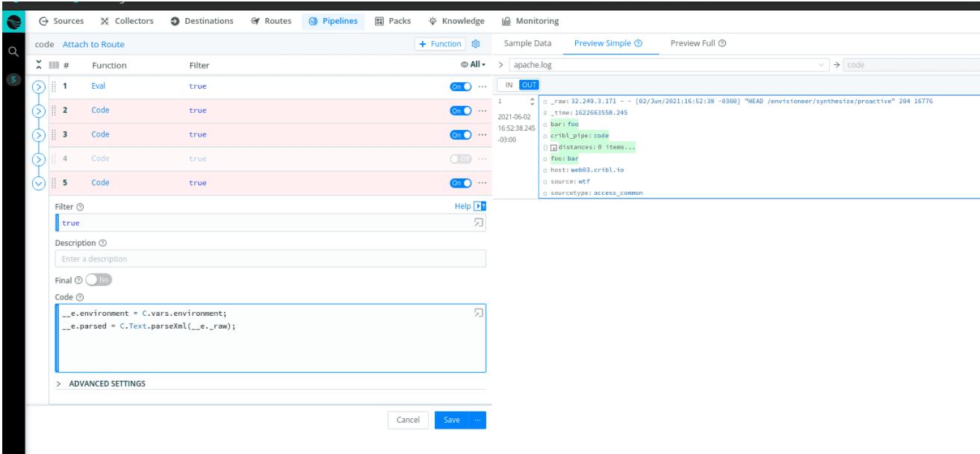Image resolution: width=980 pixels, height=454 pixels.
Task: Click the search icon in left sidebar
Action: (13, 52)
